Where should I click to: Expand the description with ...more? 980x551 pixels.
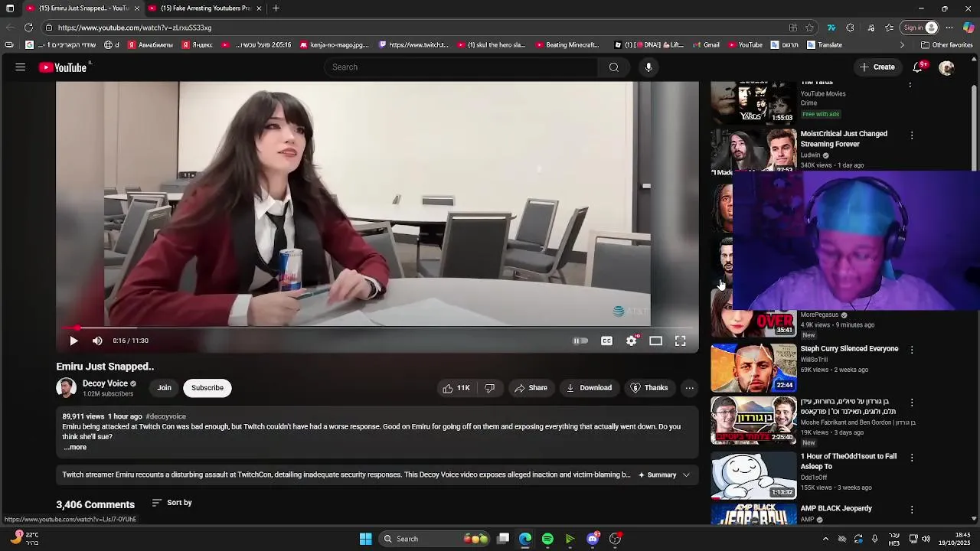coord(75,448)
